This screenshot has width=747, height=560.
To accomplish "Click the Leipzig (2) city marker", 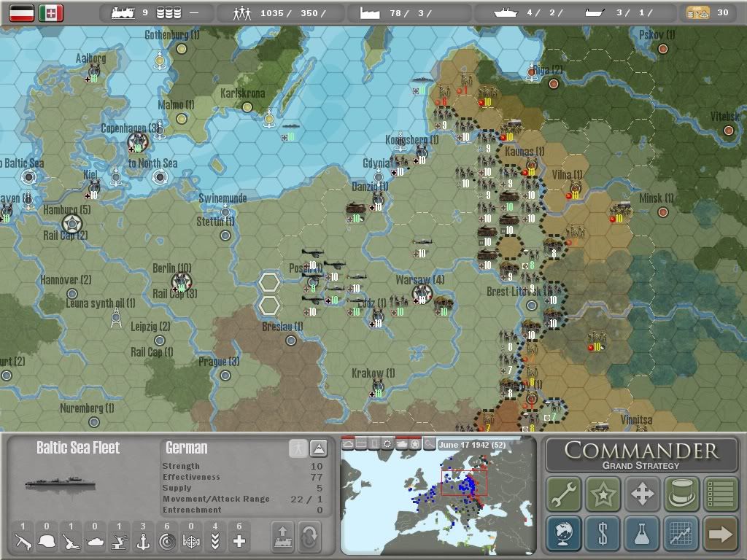I will coord(160,341).
